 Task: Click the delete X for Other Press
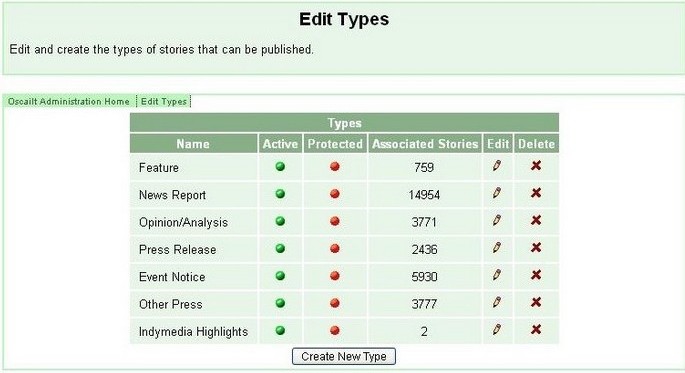pos(536,302)
